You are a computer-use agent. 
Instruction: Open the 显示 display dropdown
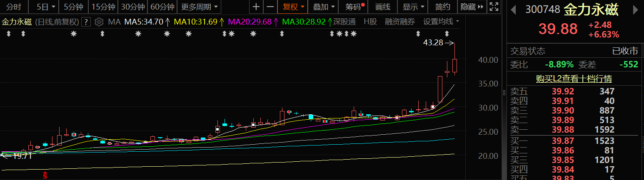[x=413, y=7]
